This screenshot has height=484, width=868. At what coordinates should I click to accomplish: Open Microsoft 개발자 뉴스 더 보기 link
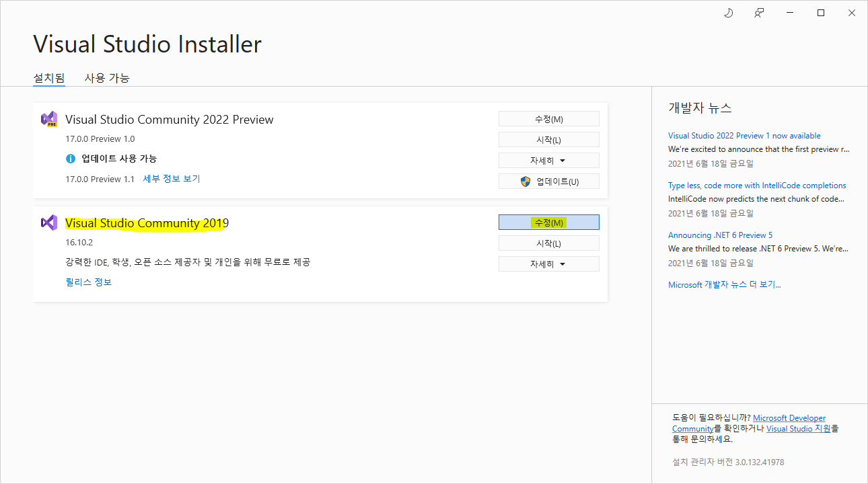pos(724,285)
